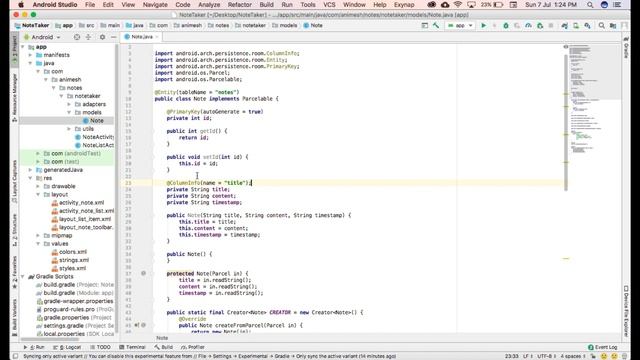640x360 pixels.
Task: Open the Profiler tool window button
Action: click(193, 347)
